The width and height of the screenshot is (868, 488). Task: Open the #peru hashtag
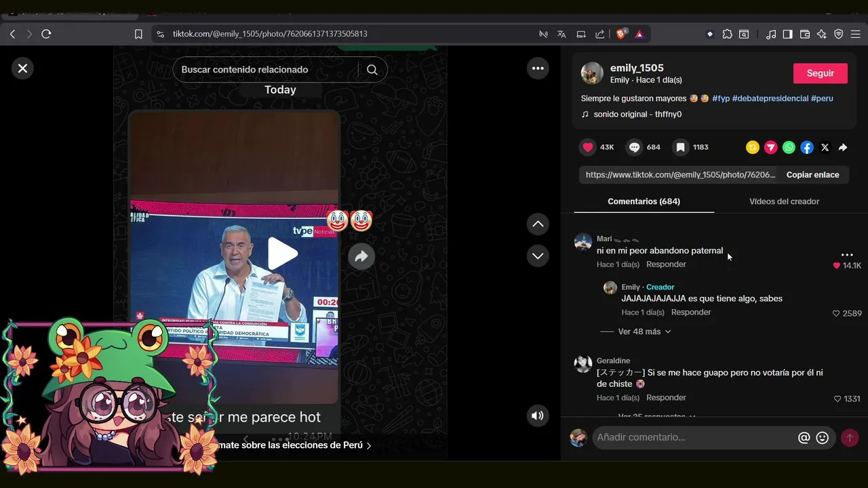822,98
